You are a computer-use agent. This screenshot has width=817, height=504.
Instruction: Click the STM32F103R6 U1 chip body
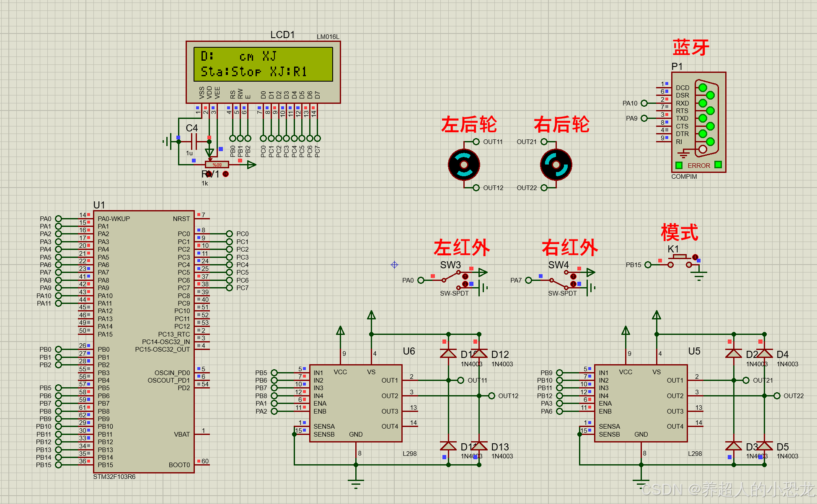coord(144,341)
